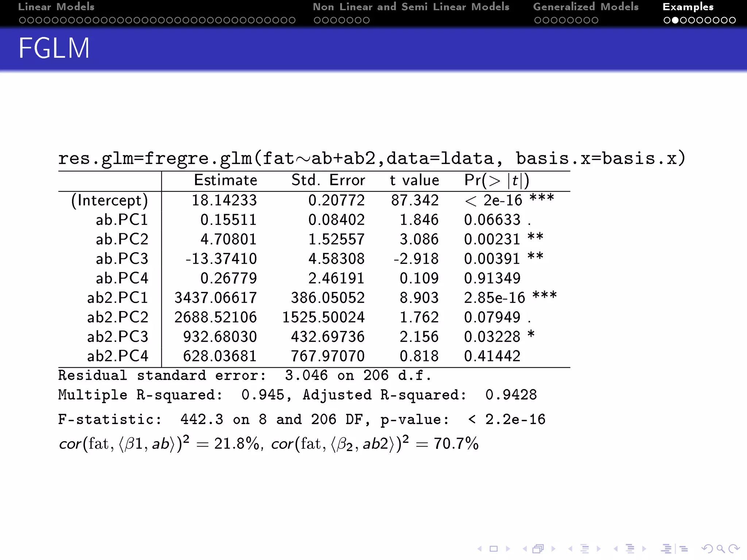Click the estimate value 18.14233
The width and height of the screenshot is (747, 560).
pyautogui.click(x=224, y=201)
